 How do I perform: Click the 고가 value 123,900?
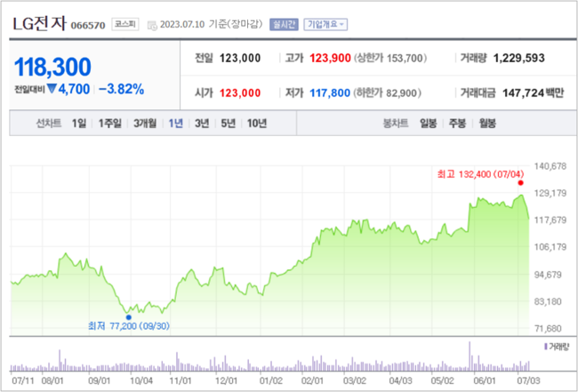tap(330, 58)
